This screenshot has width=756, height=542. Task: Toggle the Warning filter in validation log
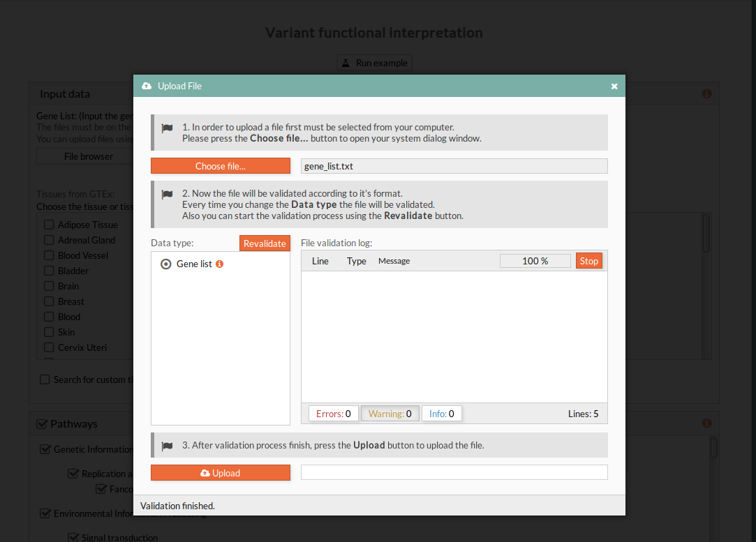click(390, 414)
